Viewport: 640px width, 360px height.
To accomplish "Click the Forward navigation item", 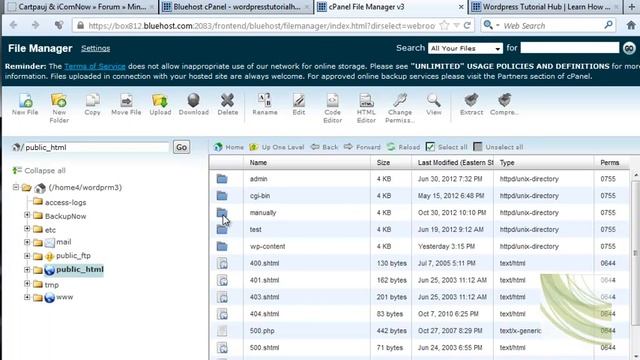I will [362, 147].
